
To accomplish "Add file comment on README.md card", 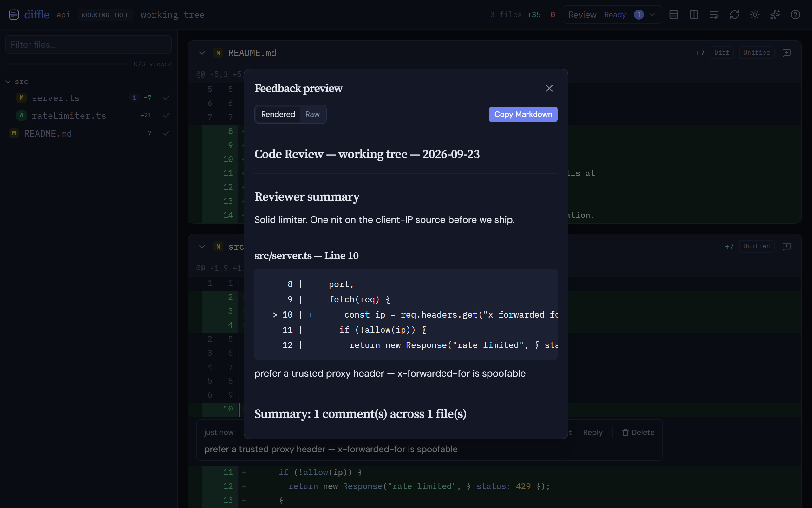I will coord(787,53).
